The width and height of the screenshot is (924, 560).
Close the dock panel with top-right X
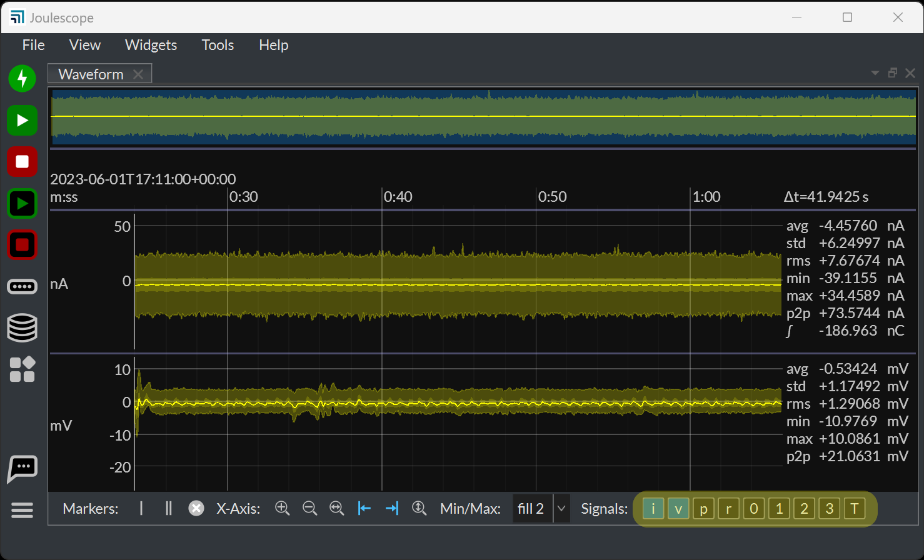[x=910, y=73]
